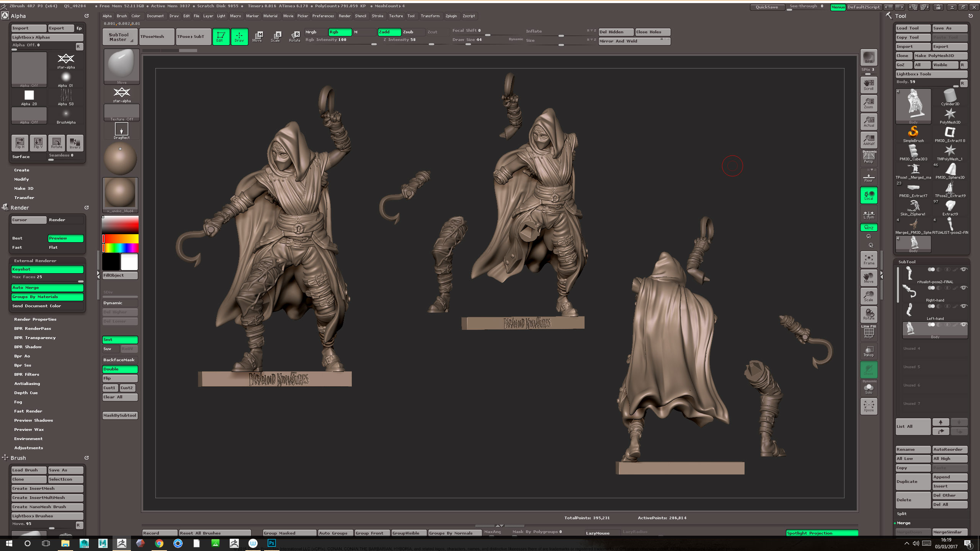Toggle Transp transparency mode
Screen dimensions: 980x551
pos(869,351)
